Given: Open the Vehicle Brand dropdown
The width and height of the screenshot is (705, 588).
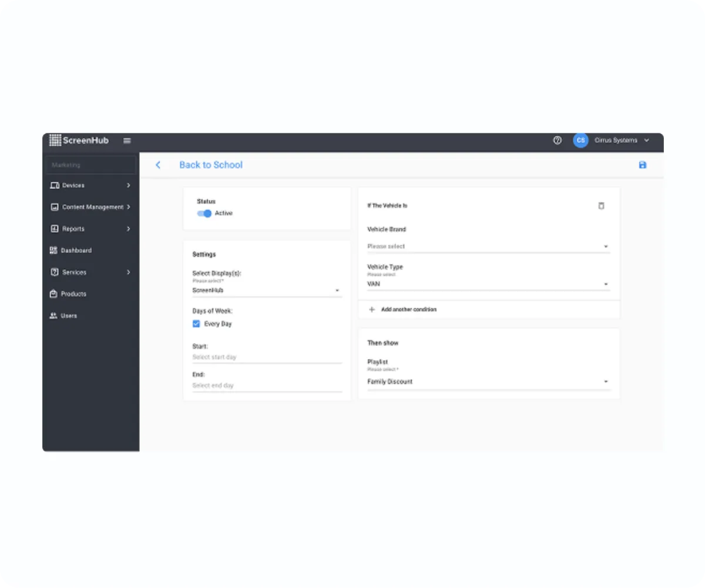Looking at the screenshot, I should pyautogui.click(x=488, y=246).
